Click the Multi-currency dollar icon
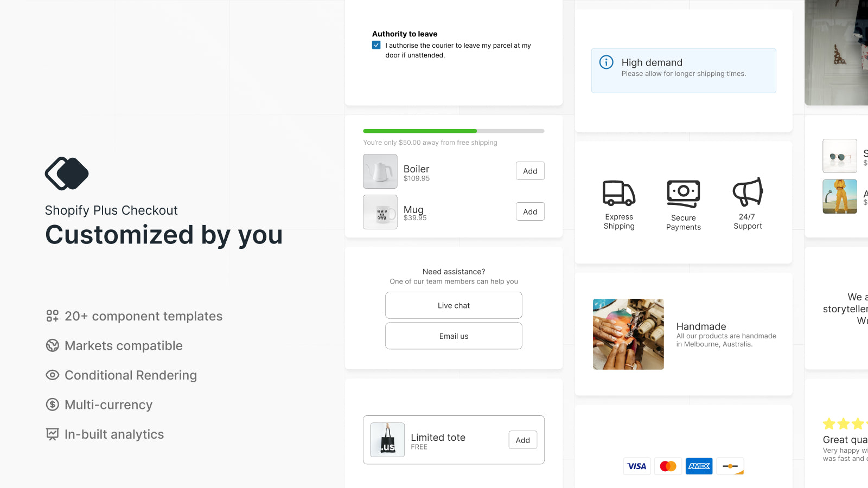 (52, 404)
